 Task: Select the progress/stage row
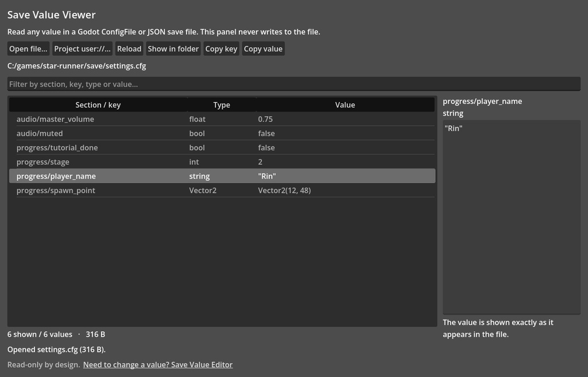pyautogui.click(x=222, y=162)
